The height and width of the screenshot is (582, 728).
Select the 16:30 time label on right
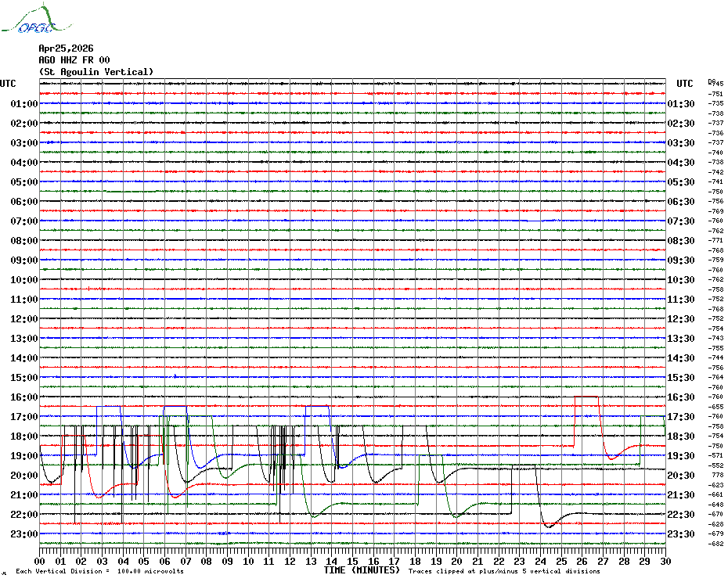pos(682,397)
